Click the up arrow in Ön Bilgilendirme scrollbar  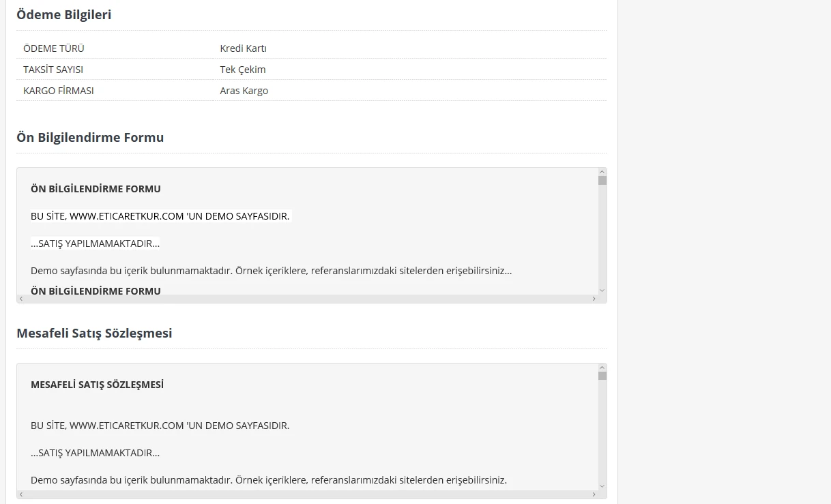pos(602,172)
